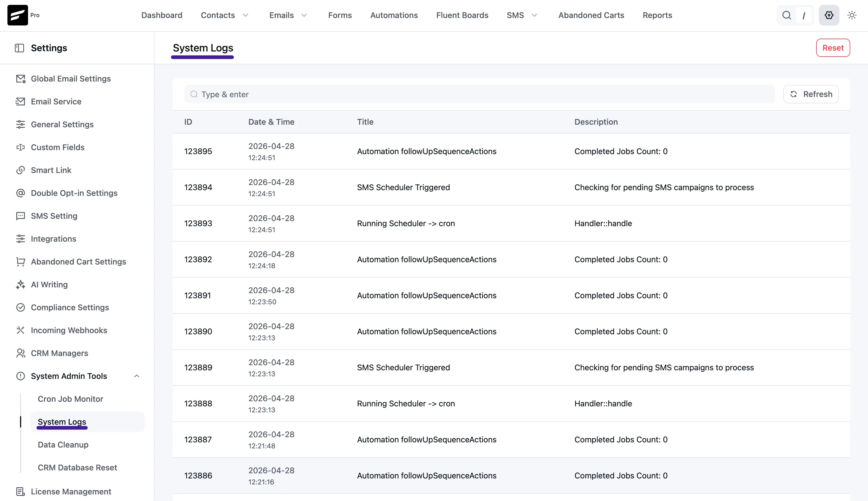Click the Date & Time column header
Screen dimensions: 868x501
[x=271, y=122]
